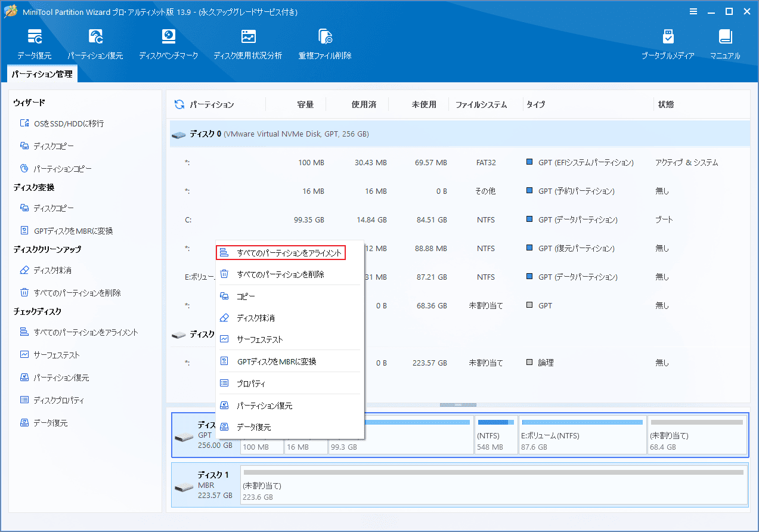Screen dimensions: 759x532
Task: Sort by 未使用 column header
Action: [424, 104]
